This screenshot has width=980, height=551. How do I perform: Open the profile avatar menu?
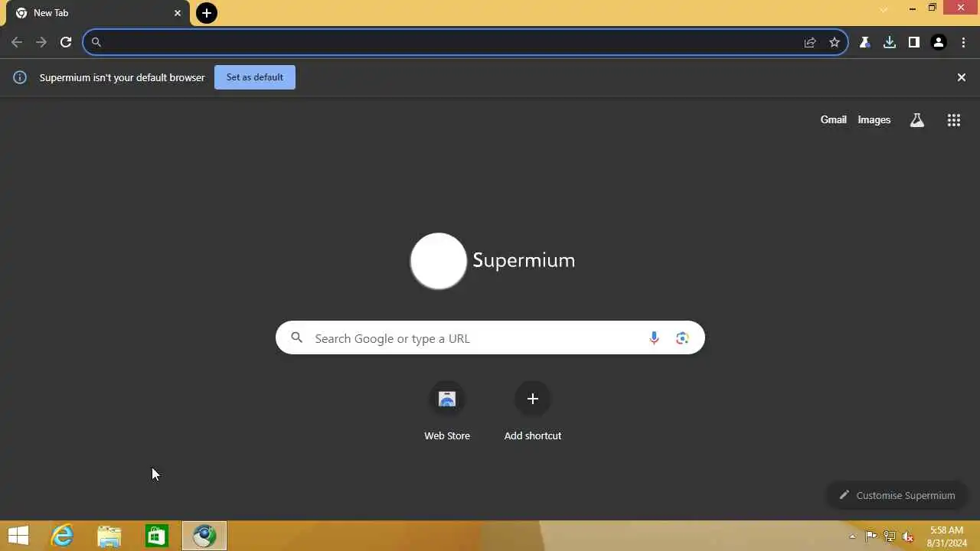click(x=939, y=42)
